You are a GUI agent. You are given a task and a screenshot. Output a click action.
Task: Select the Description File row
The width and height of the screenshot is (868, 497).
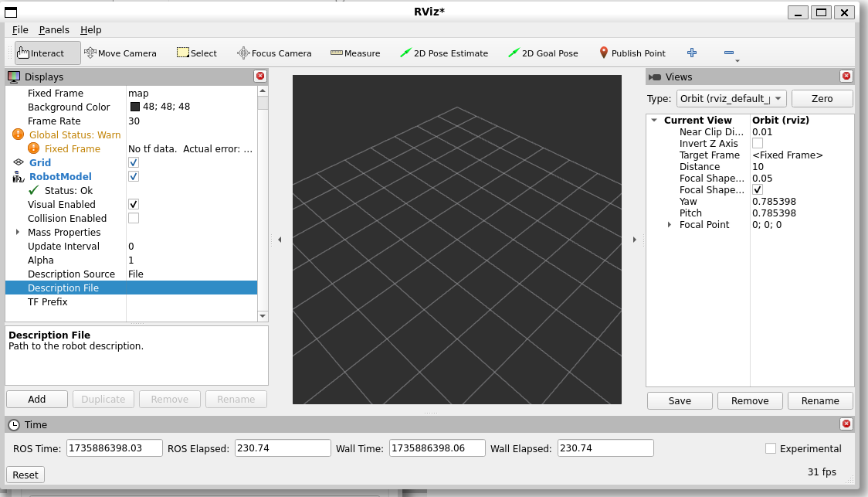[x=131, y=288]
